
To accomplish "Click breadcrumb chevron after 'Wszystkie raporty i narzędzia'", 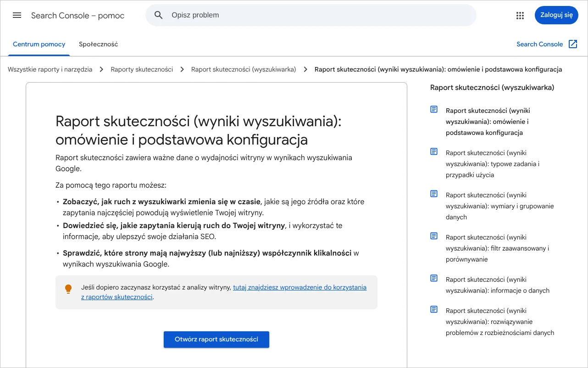I will pos(102,69).
